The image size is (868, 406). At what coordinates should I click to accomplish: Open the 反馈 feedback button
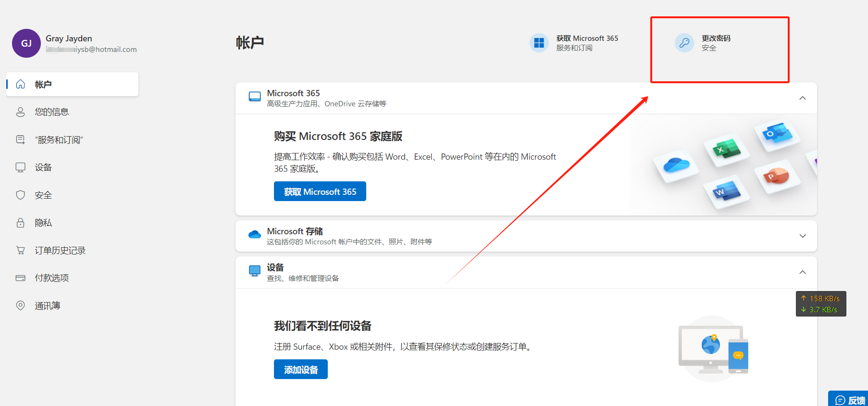click(x=849, y=399)
